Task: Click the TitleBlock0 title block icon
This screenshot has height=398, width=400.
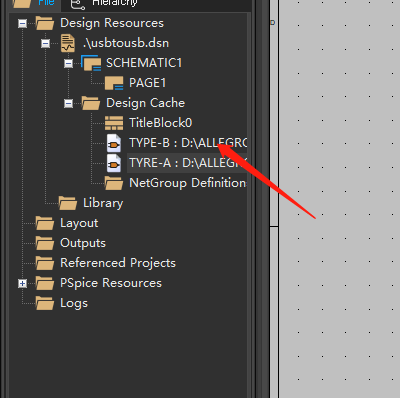Action: [x=114, y=123]
